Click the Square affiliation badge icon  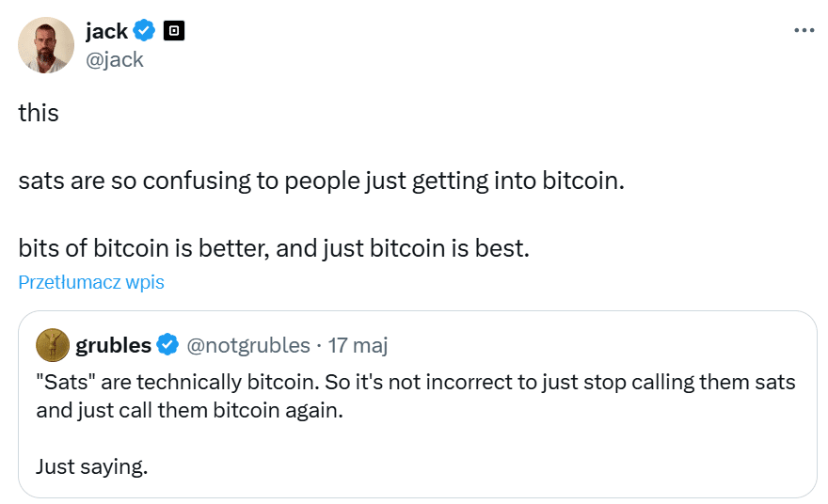tap(174, 31)
